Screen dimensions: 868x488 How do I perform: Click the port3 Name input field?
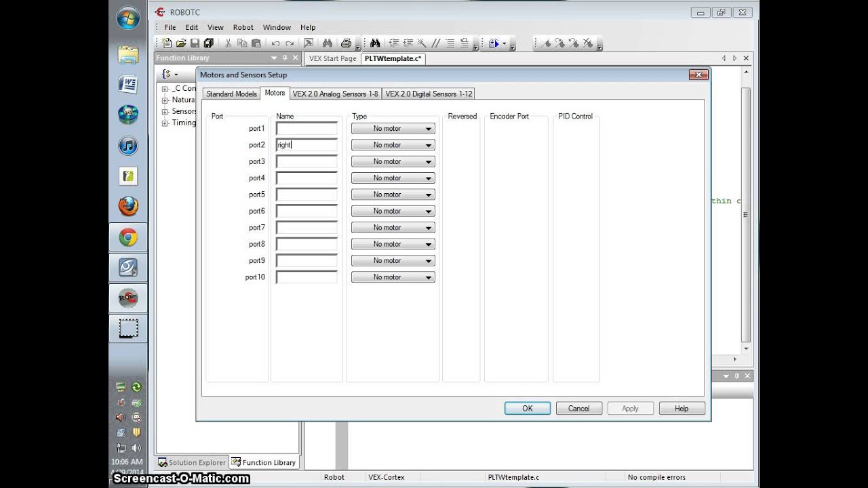(307, 161)
